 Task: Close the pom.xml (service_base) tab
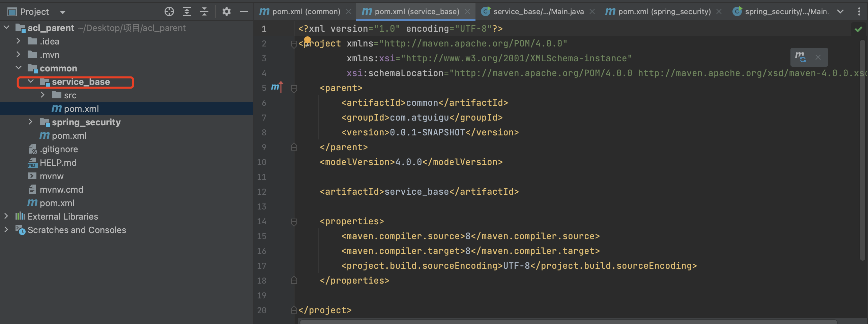click(x=467, y=12)
